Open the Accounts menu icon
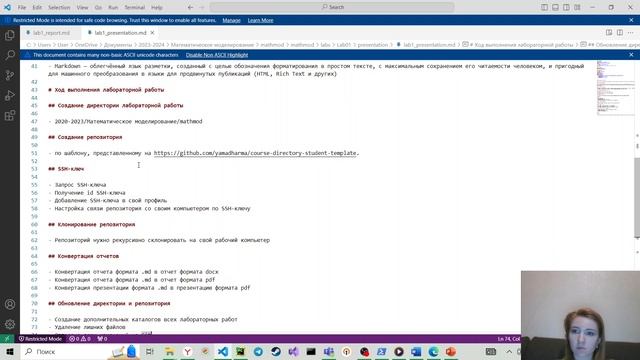 [10, 304]
